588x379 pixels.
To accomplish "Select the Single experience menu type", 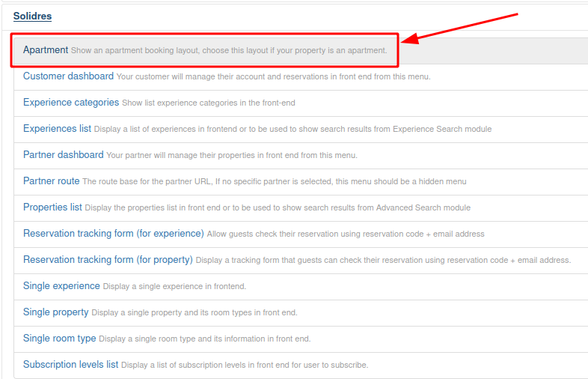I will [61, 286].
